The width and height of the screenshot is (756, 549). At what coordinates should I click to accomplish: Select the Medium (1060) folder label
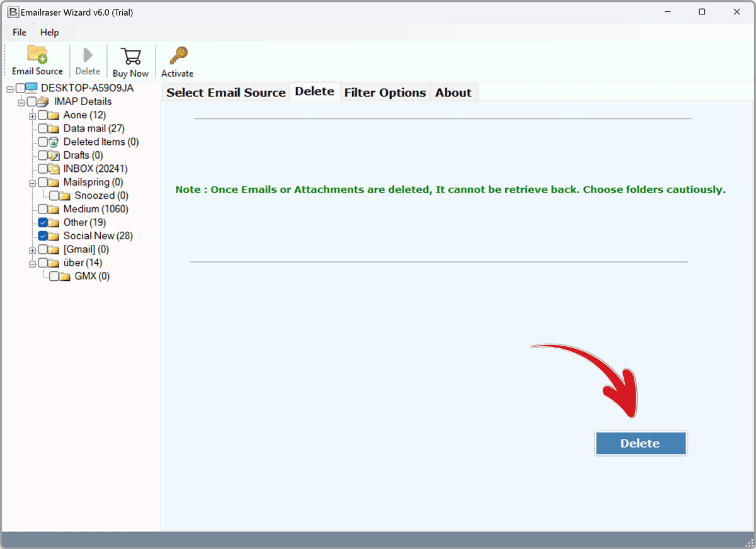coord(96,209)
